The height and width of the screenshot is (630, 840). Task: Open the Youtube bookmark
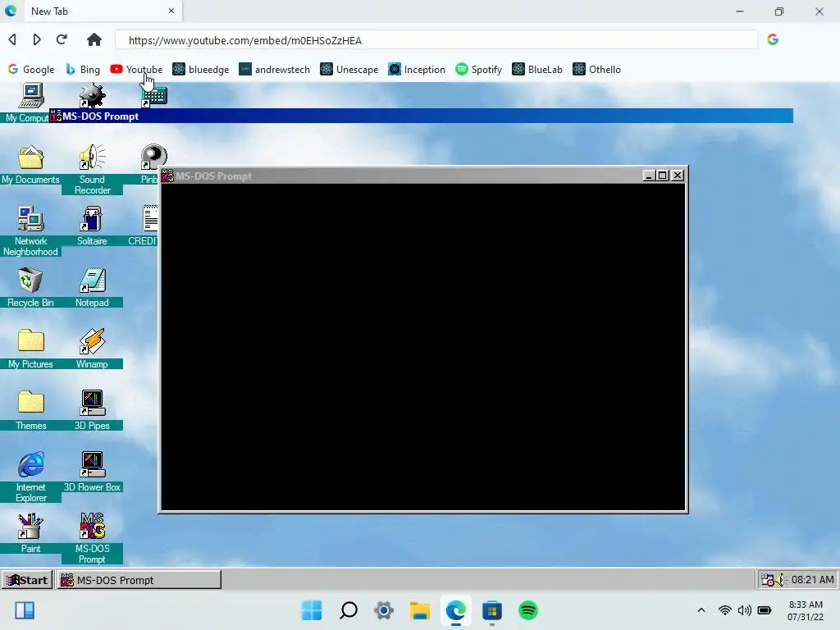136,70
